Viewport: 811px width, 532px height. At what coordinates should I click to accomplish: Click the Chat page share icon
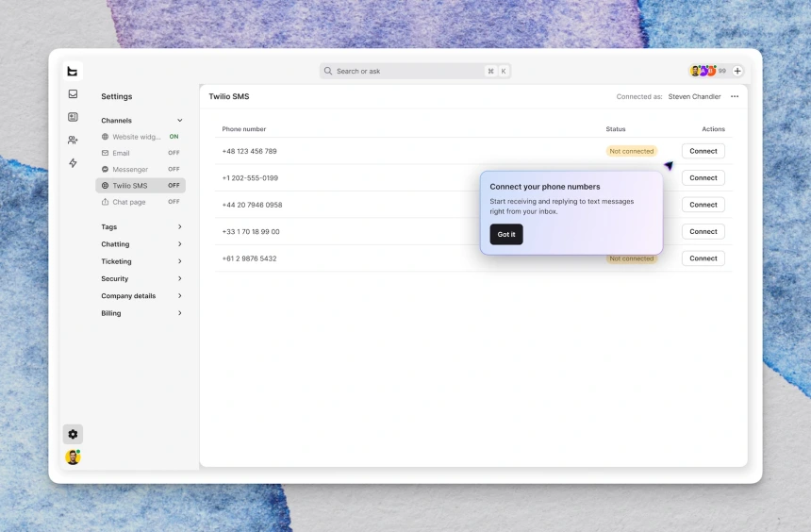(105, 202)
